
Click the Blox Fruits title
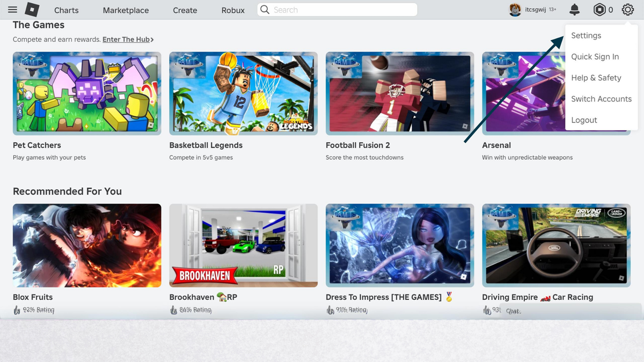(x=33, y=297)
